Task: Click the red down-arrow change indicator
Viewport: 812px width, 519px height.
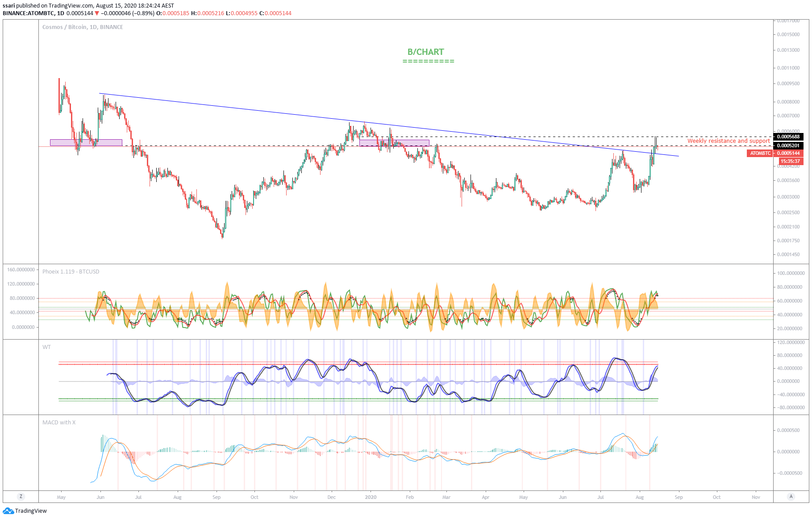Action: tap(97, 13)
